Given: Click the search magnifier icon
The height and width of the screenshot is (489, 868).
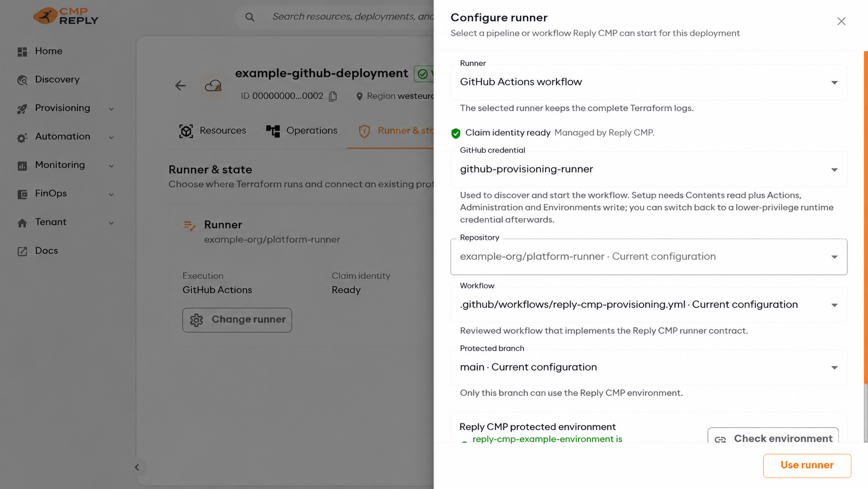Looking at the screenshot, I should (250, 17).
